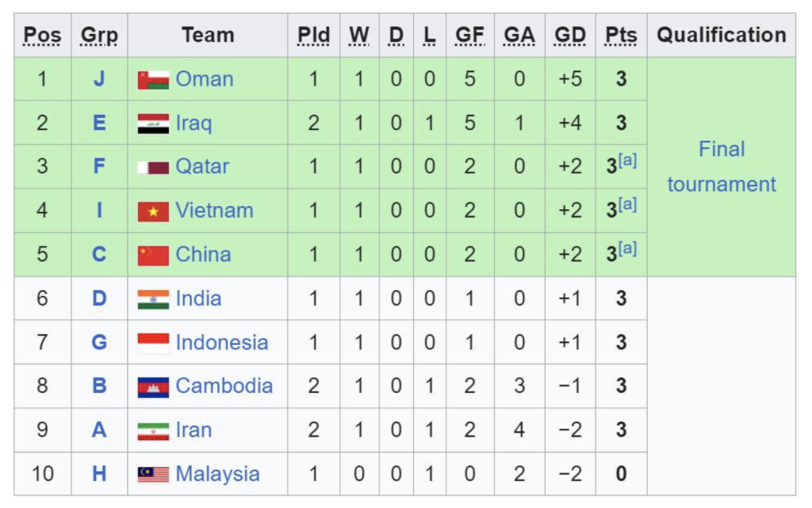Click footnote [a] beside China's points

(x=628, y=250)
